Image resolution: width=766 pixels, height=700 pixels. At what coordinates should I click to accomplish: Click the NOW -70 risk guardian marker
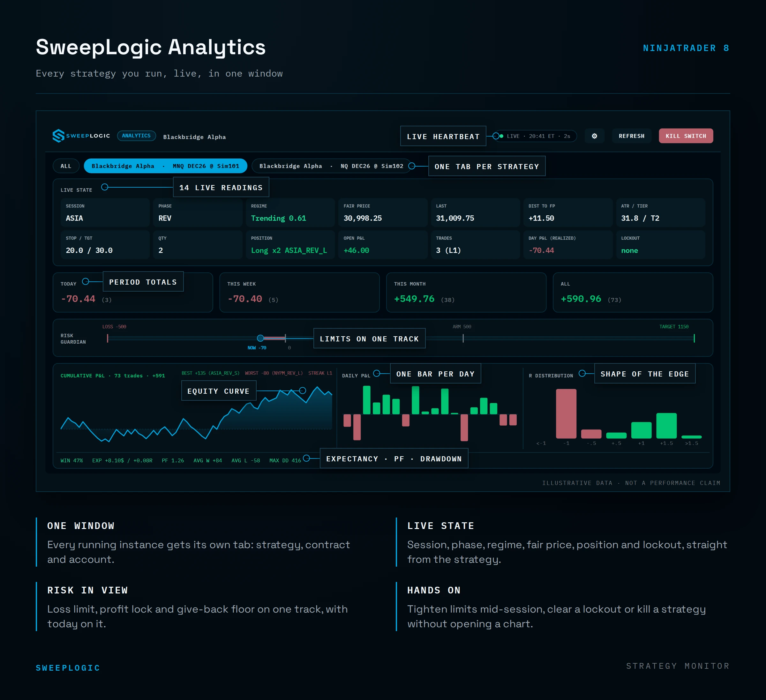tap(260, 338)
